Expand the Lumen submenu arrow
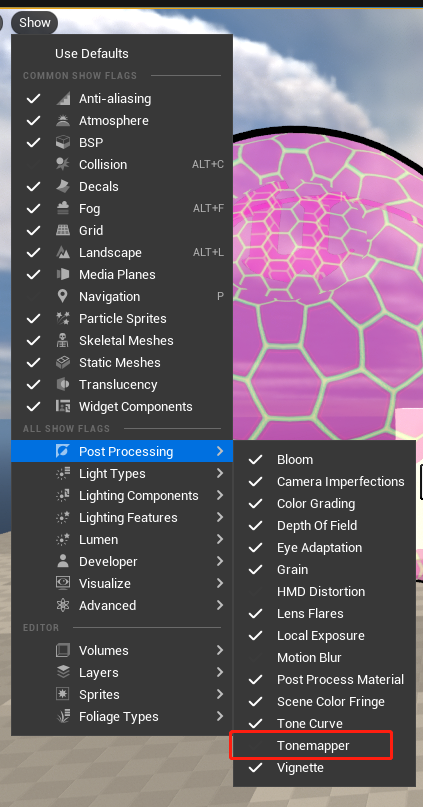Image resolution: width=423 pixels, height=807 pixels. click(x=220, y=539)
